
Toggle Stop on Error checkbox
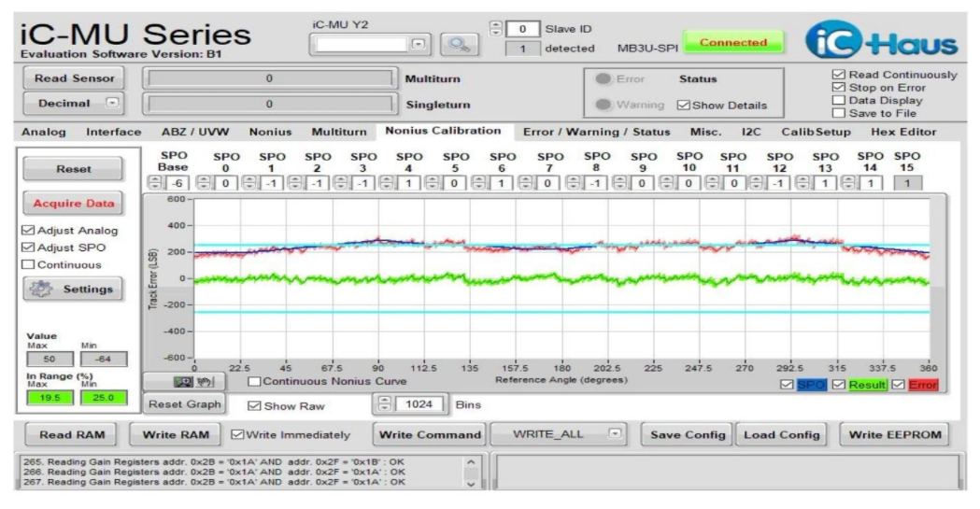pos(839,88)
